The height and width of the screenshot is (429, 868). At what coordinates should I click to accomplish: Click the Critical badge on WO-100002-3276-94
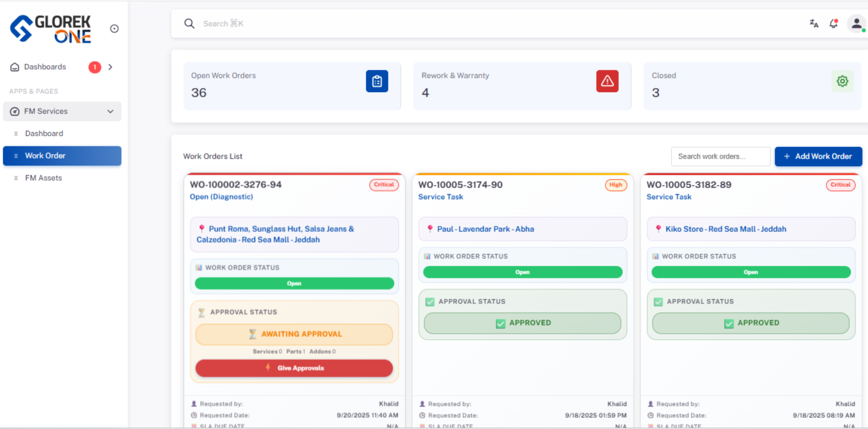click(384, 185)
